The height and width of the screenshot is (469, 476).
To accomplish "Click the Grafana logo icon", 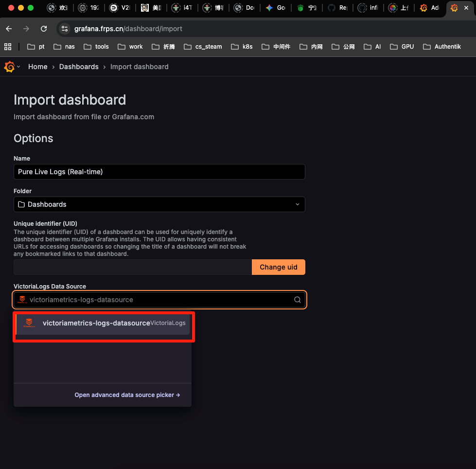I will [9, 67].
